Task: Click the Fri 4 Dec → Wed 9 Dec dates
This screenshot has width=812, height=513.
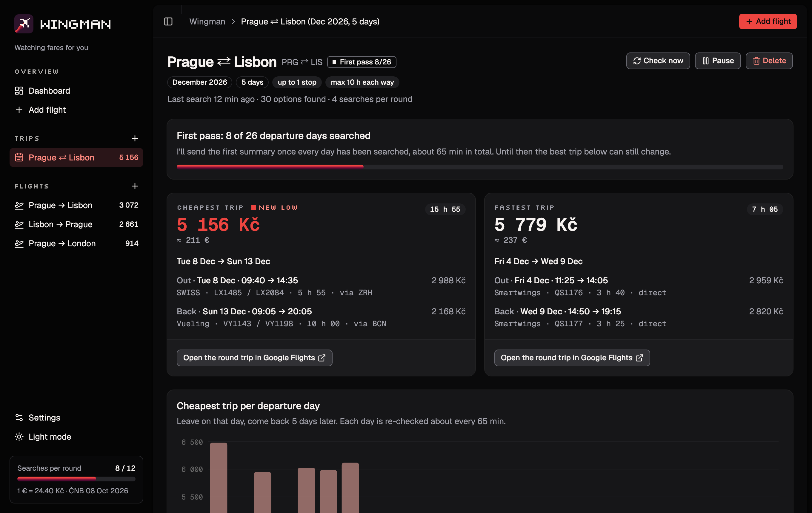Action: (538, 261)
